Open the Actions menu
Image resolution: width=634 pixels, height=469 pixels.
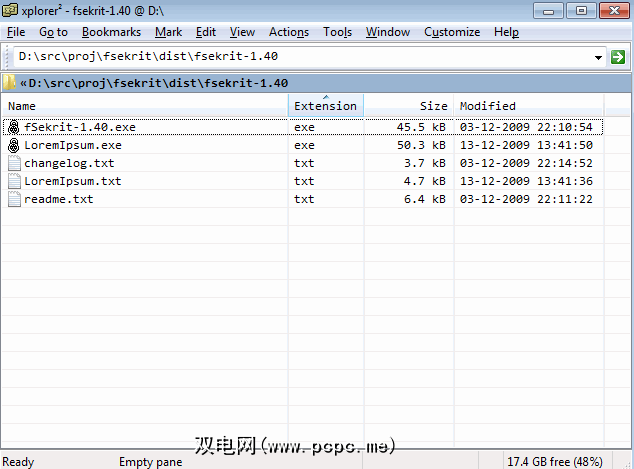289,32
